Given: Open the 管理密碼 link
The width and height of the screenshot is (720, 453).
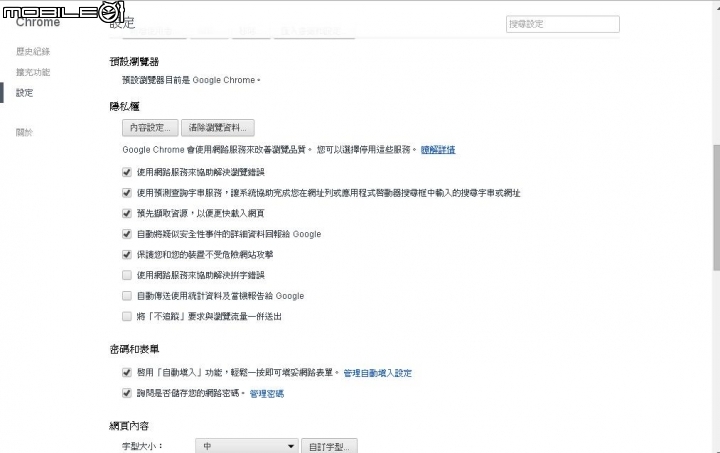Looking at the screenshot, I should [x=267, y=393].
